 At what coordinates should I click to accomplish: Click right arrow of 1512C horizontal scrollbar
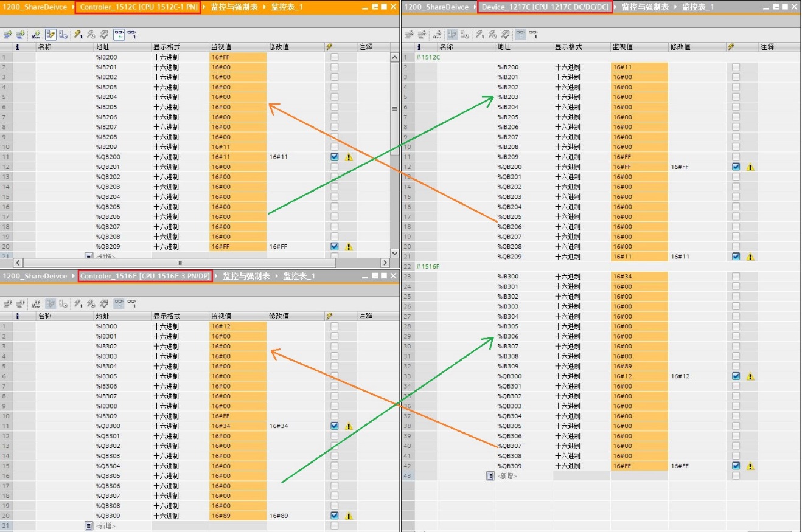click(x=385, y=263)
